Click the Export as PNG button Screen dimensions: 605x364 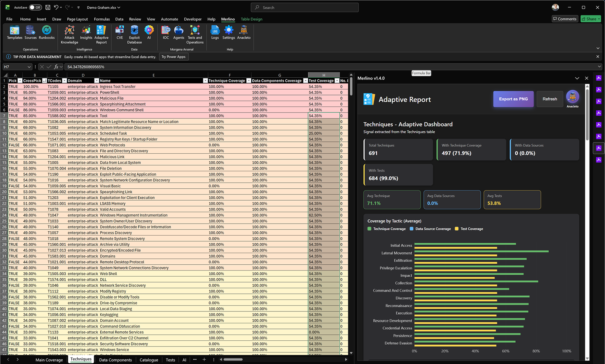pos(513,99)
